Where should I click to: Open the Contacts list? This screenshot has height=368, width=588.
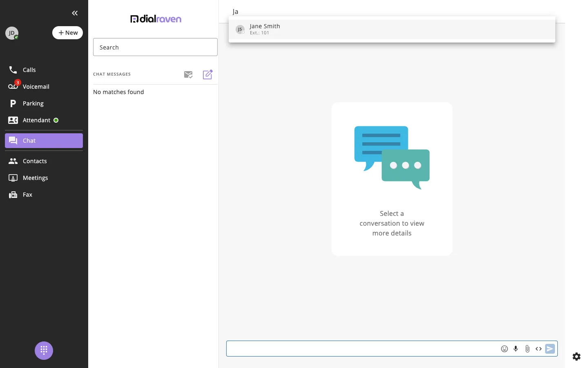tap(44, 161)
